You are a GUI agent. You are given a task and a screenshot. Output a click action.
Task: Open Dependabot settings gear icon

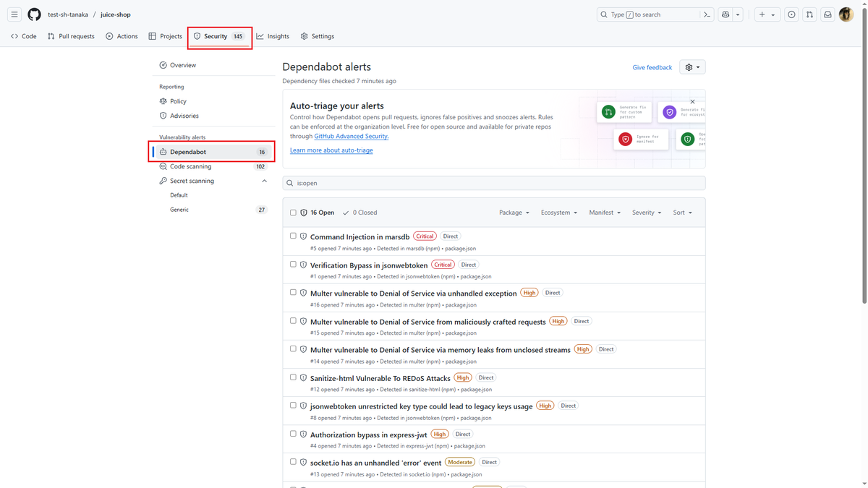pos(692,67)
